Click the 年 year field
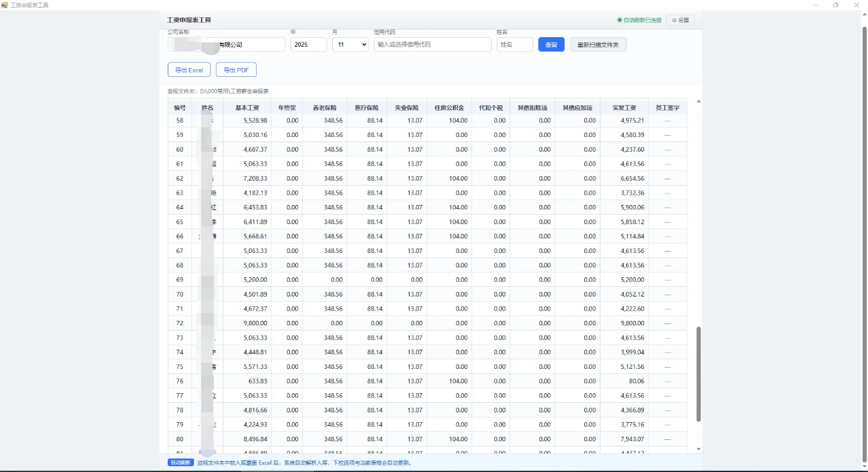 (309, 45)
